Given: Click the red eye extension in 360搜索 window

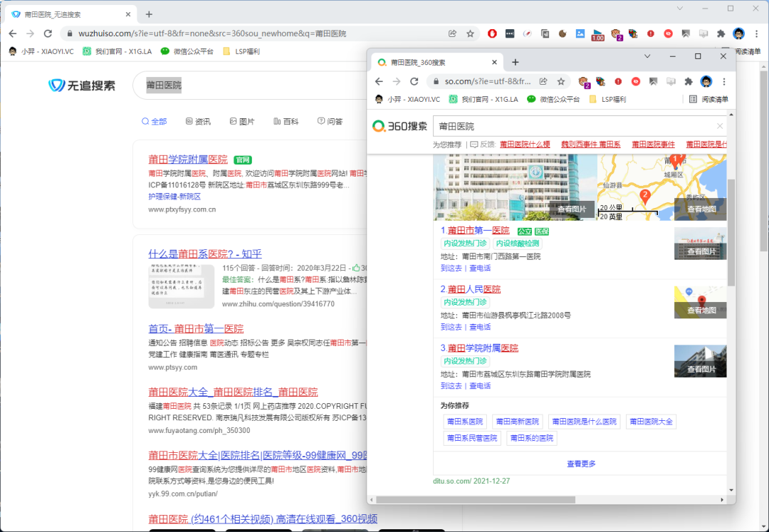Looking at the screenshot, I should pos(636,81).
